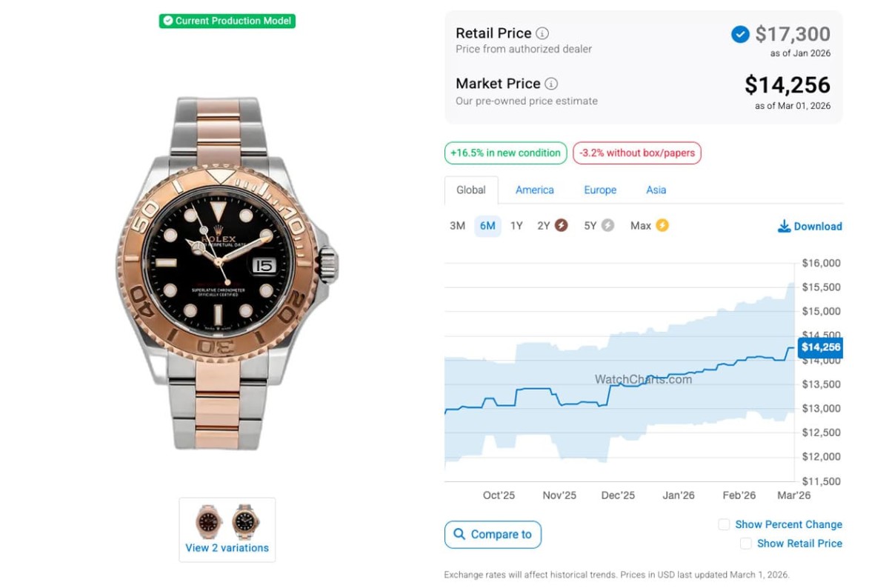The width and height of the screenshot is (889, 588).
Task: Click the magnifier icon in Compare to
Action: coord(459,534)
